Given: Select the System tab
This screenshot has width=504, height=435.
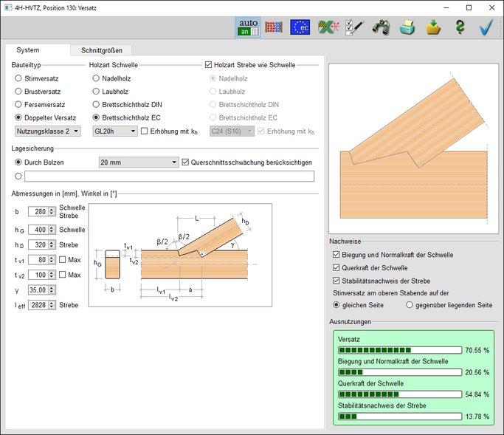Looking at the screenshot, I should coord(28,50).
